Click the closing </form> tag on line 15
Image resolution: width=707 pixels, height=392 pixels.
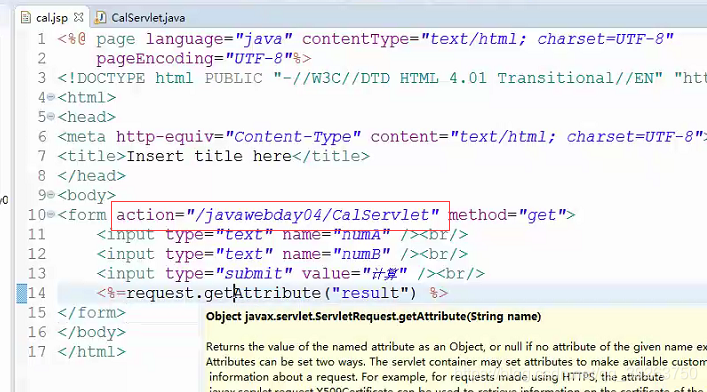coord(92,313)
